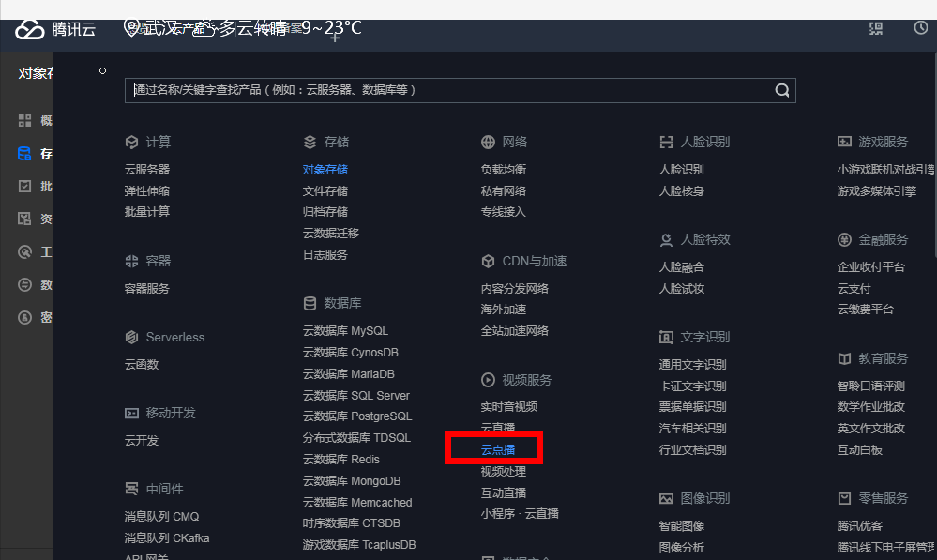Open 实时音视频 product
Image resolution: width=937 pixels, height=560 pixels.
pos(509,407)
